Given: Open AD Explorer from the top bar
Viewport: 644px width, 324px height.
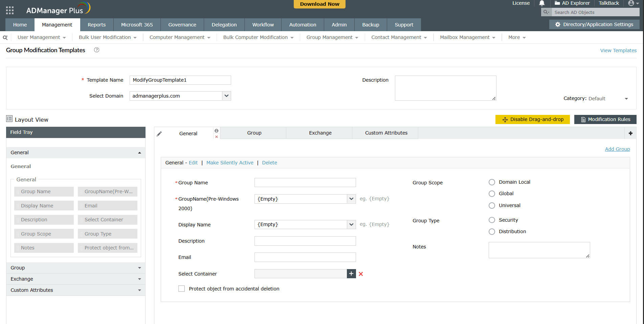Looking at the screenshot, I should 572,3.
